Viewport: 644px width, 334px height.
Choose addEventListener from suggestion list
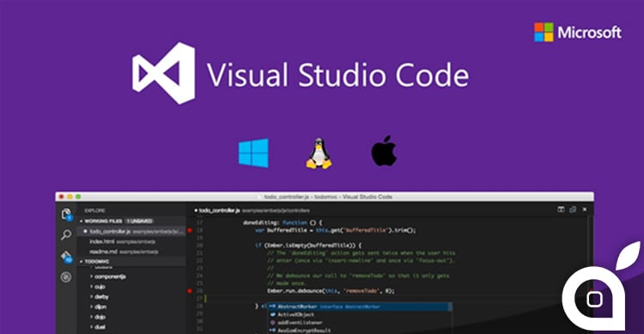coord(360,323)
